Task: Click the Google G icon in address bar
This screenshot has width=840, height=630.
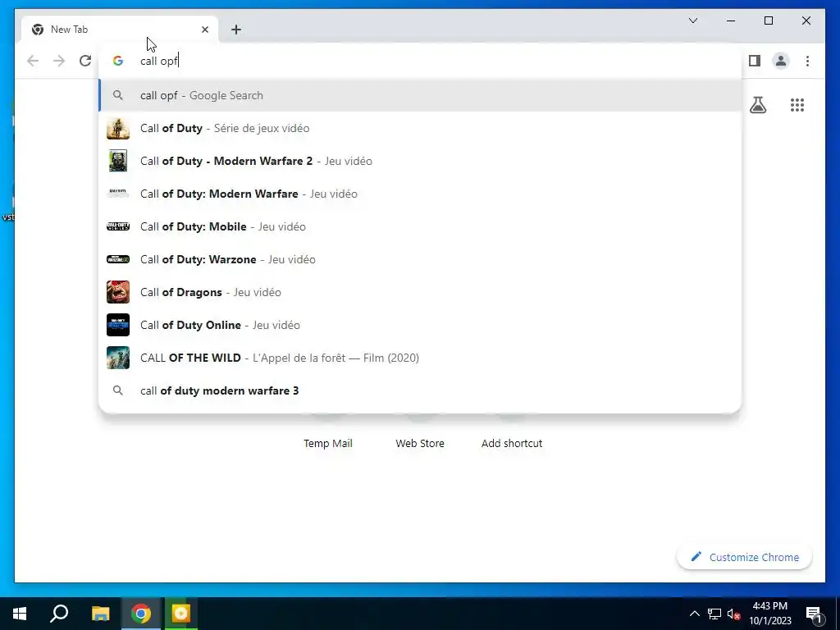Action: 118,61
